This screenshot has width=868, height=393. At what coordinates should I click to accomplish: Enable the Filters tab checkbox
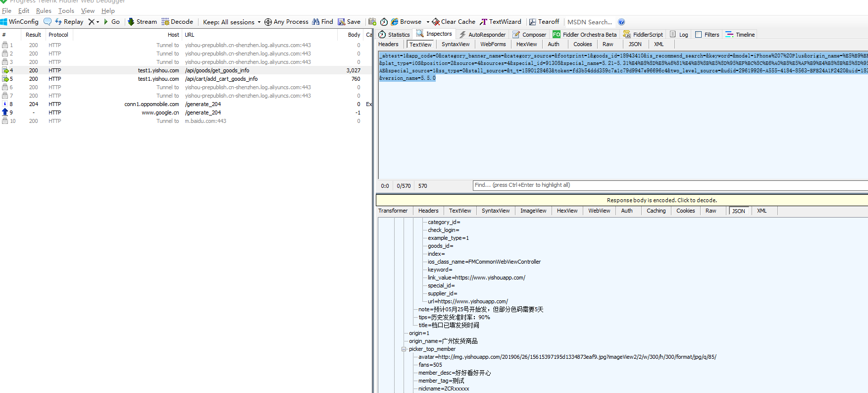tap(699, 35)
